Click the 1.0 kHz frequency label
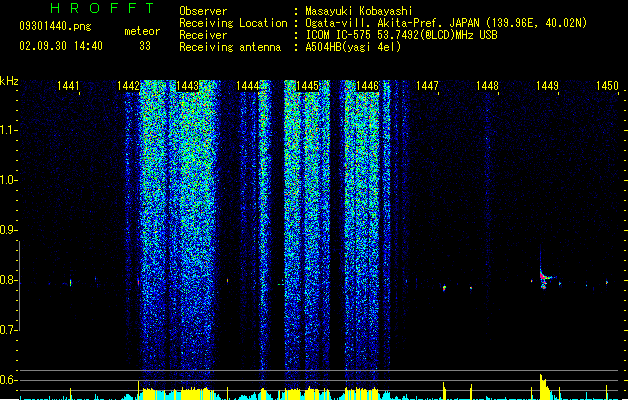 pos(8,180)
